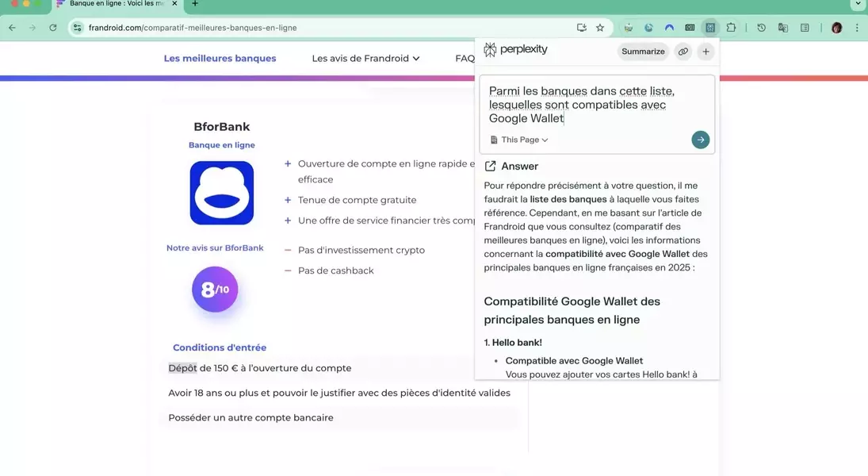Viewport: 868px width, 476px height.
Task: Click the Summarize button
Action: point(643,52)
